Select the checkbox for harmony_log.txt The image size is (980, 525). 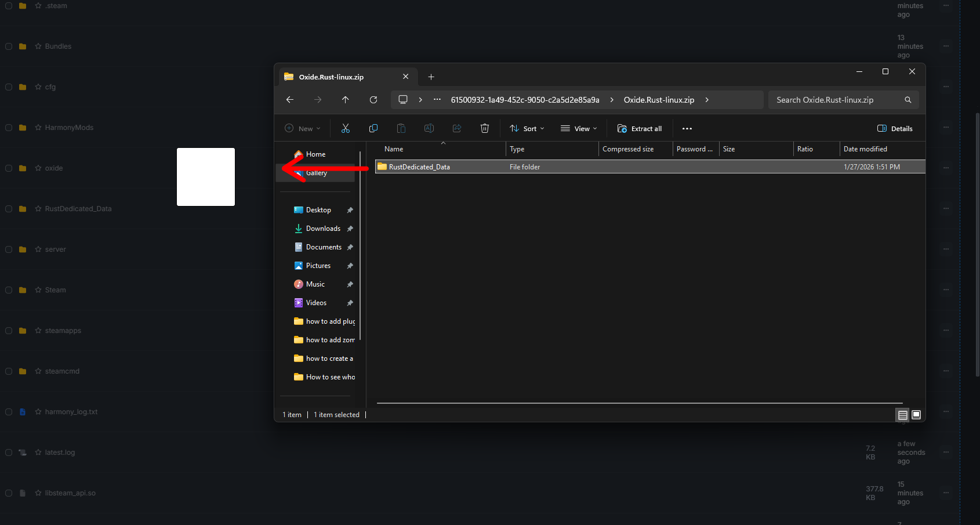coord(9,412)
